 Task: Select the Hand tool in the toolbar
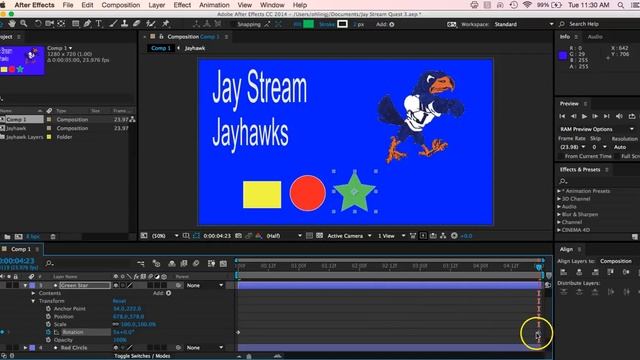[x=12, y=24]
